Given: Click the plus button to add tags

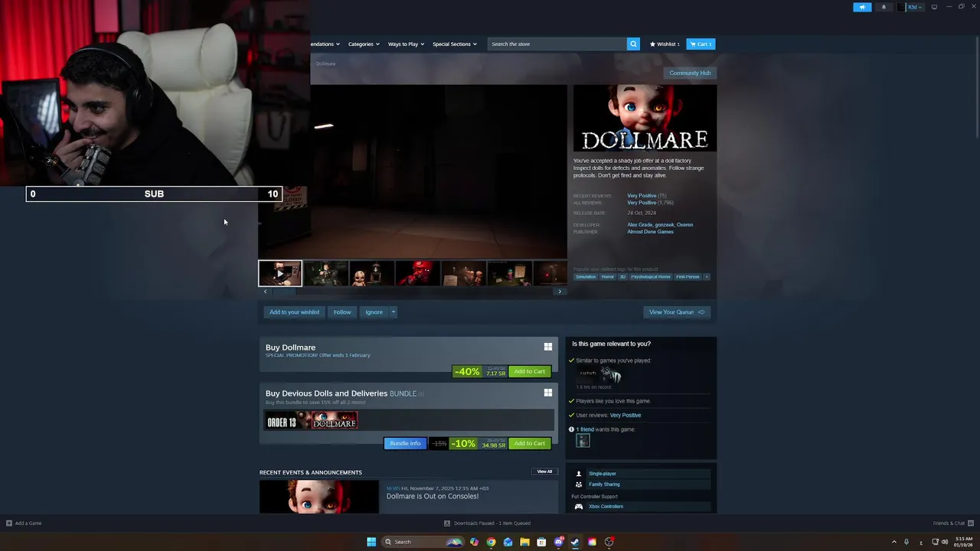Looking at the screenshot, I should click(x=707, y=276).
